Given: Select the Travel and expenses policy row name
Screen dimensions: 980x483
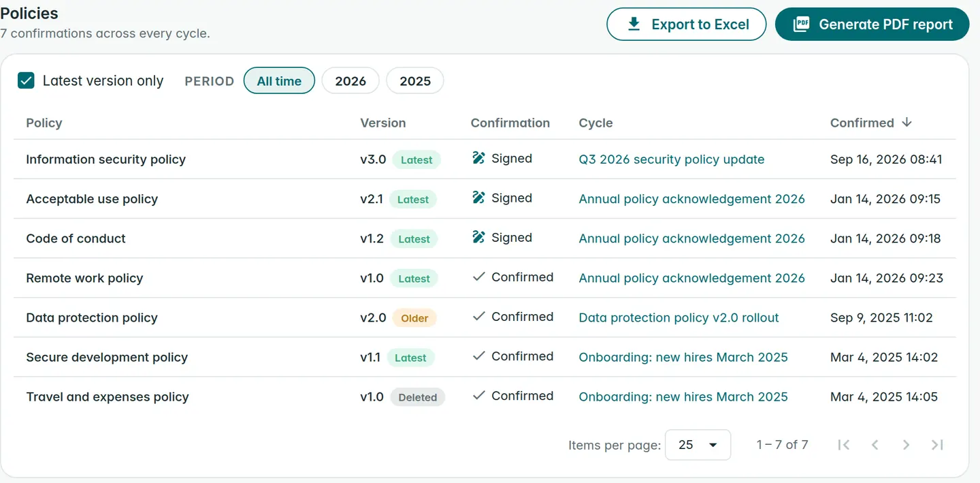Looking at the screenshot, I should [108, 396].
